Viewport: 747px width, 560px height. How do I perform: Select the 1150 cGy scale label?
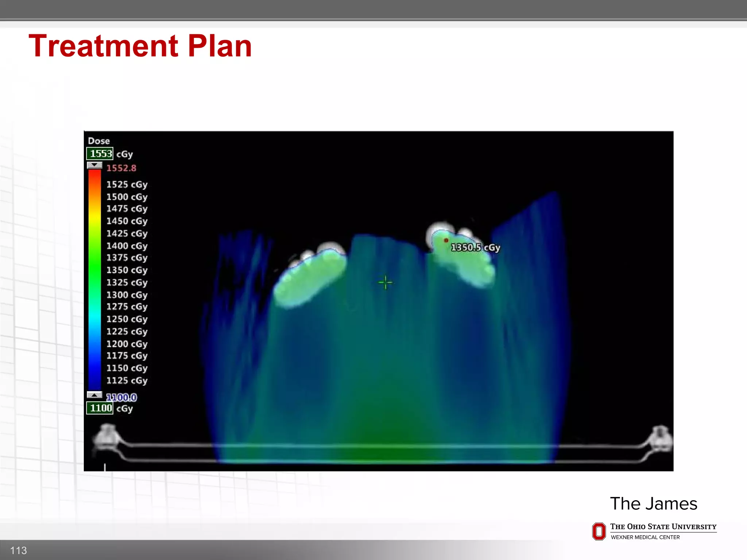[127, 368]
